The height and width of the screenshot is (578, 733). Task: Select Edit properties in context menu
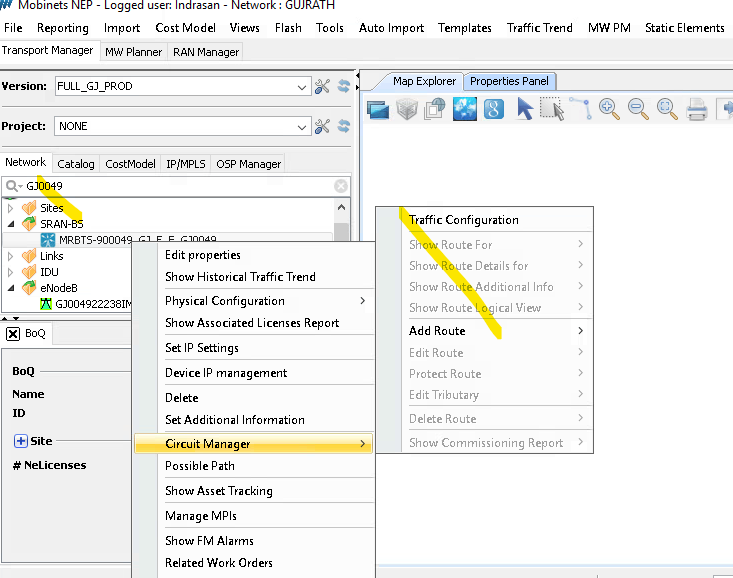click(202, 255)
